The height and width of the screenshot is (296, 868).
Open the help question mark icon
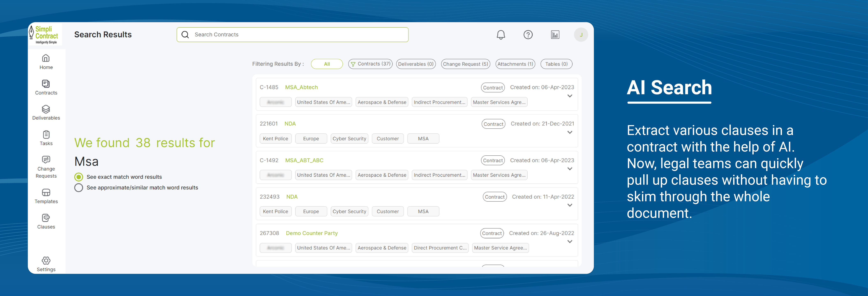[x=528, y=35]
